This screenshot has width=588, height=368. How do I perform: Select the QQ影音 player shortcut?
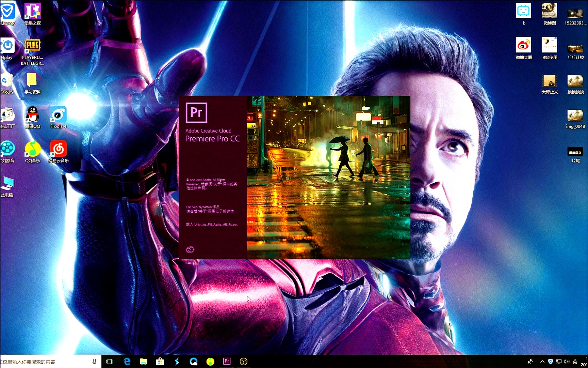pos(7,152)
